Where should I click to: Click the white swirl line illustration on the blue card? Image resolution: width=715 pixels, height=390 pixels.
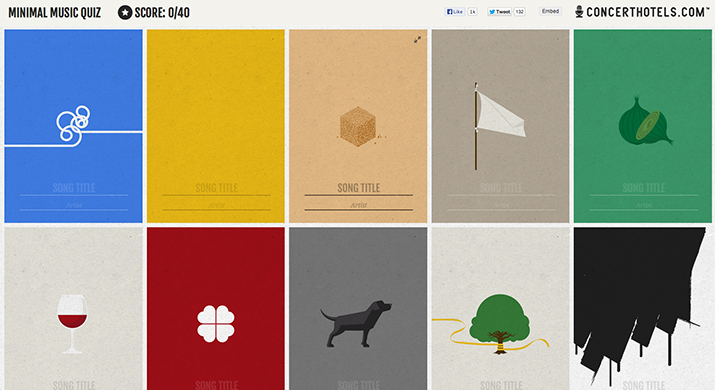click(x=73, y=127)
